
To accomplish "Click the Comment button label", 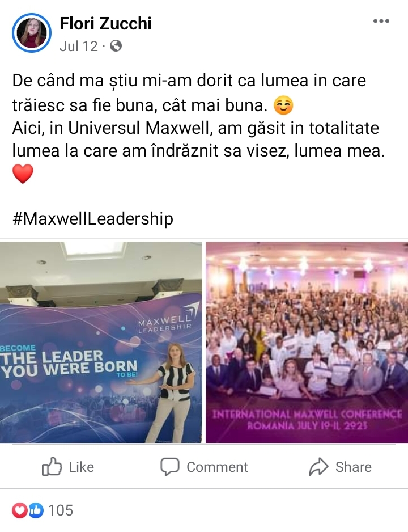I will [x=217, y=467].
